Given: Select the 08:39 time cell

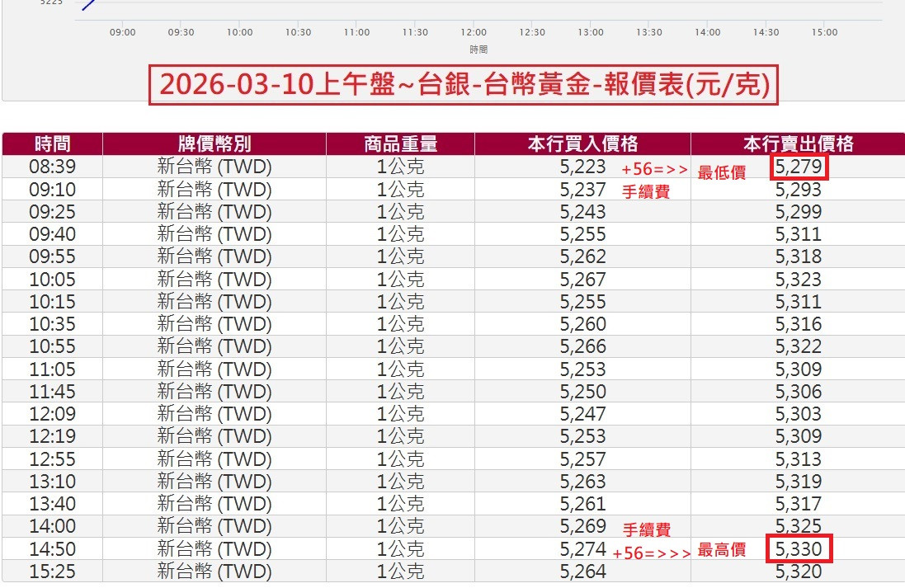Looking at the screenshot, I should (x=53, y=167).
